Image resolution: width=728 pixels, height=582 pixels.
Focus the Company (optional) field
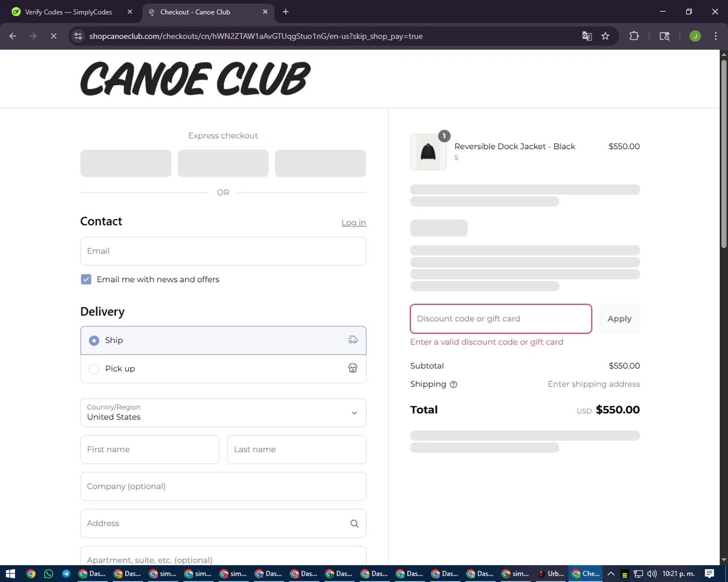[223, 486]
